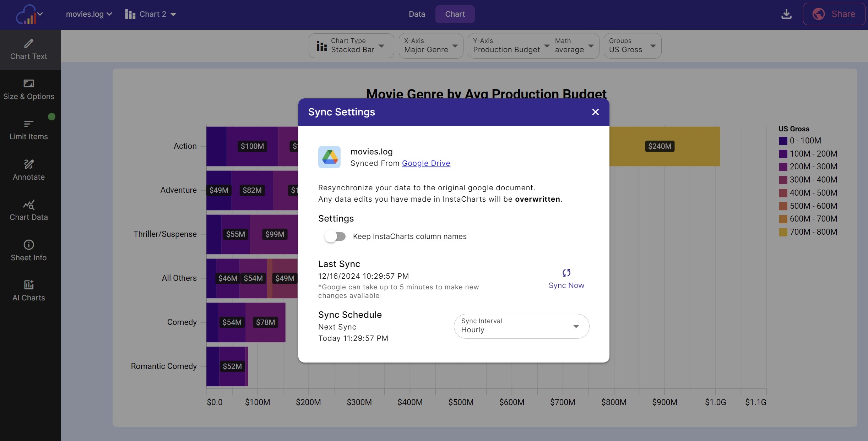868x441 pixels.
Task: Click the movies.log name in dialog
Action: [x=371, y=152]
